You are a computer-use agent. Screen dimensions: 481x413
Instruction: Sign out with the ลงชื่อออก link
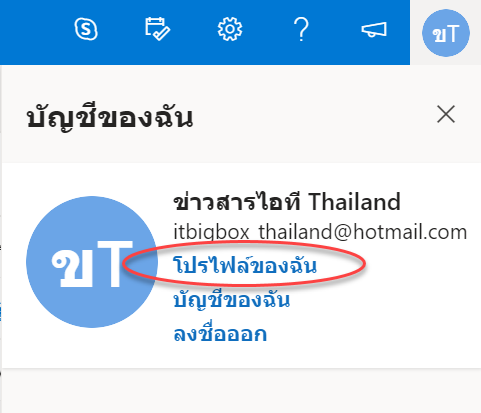click(x=220, y=334)
